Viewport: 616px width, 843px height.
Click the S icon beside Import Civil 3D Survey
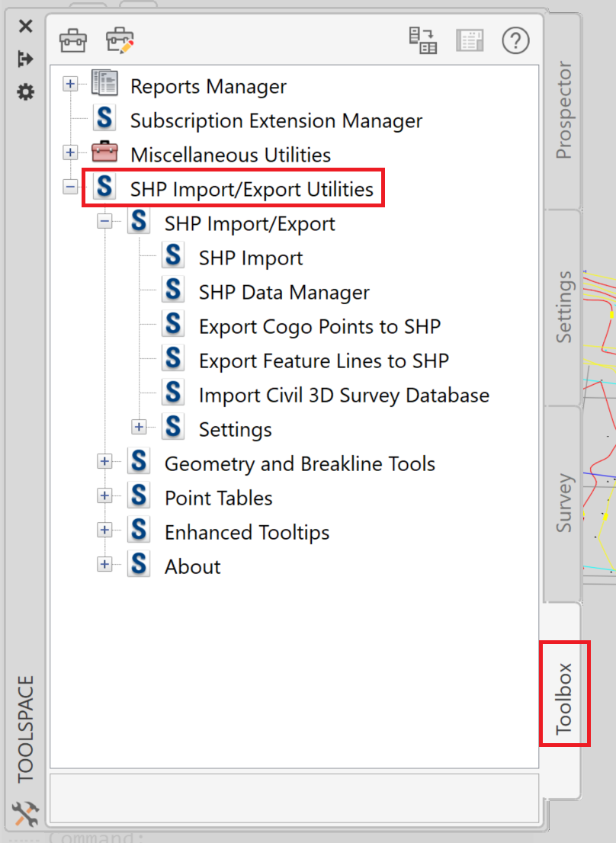[x=173, y=393]
